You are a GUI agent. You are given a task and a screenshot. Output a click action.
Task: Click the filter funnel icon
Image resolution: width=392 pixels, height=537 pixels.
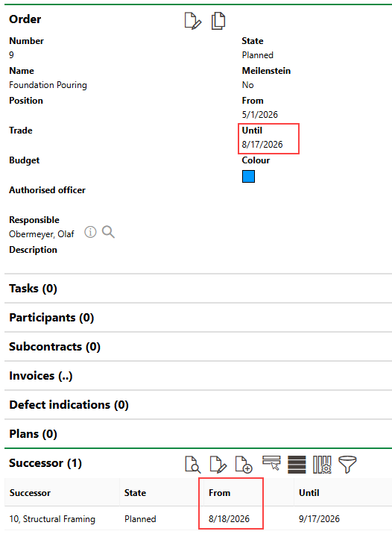[347, 465]
